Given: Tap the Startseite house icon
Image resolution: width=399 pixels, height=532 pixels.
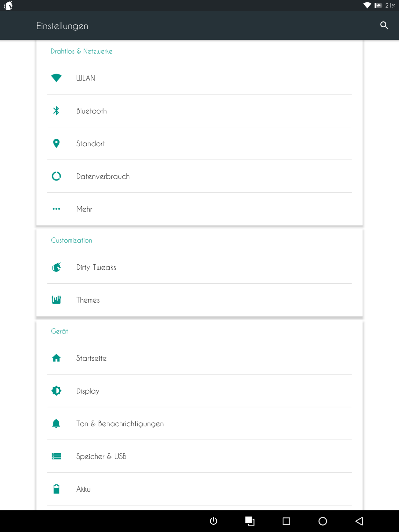Looking at the screenshot, I should tap(57, 358).
